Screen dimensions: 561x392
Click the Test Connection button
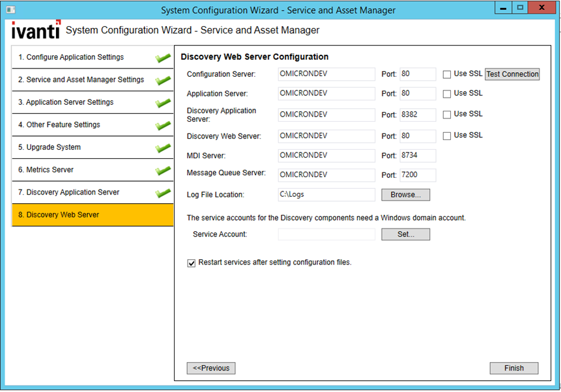point(512,74)
